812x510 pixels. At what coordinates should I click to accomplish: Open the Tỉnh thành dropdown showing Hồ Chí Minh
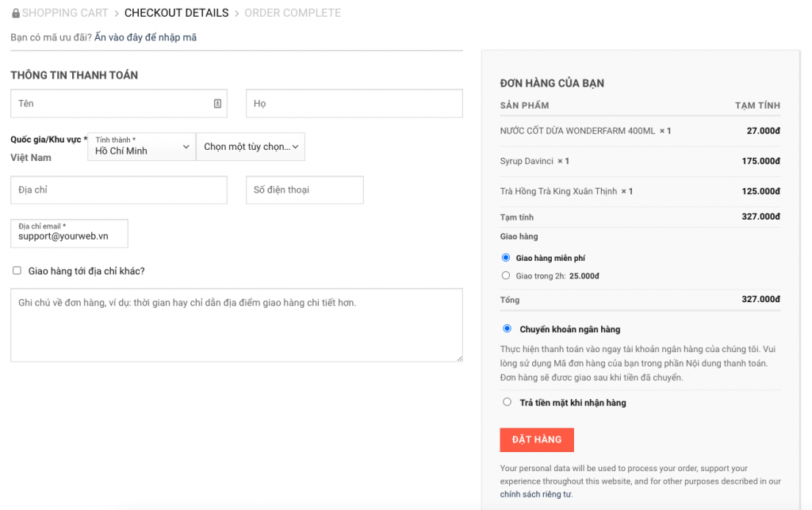(x=141, y=147)
